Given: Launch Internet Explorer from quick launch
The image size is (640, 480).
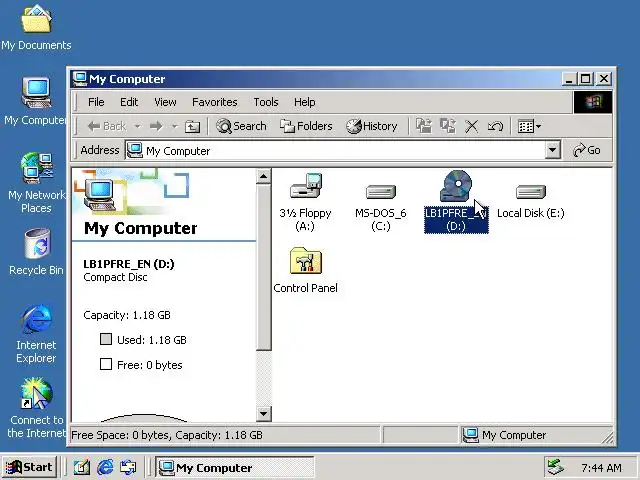Looking at the screenshot, I should click(105, 467).
